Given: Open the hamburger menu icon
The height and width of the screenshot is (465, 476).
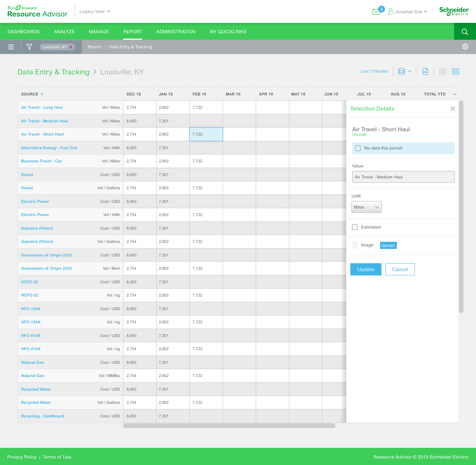Looking at the screenshot, I should coord(11,47).
